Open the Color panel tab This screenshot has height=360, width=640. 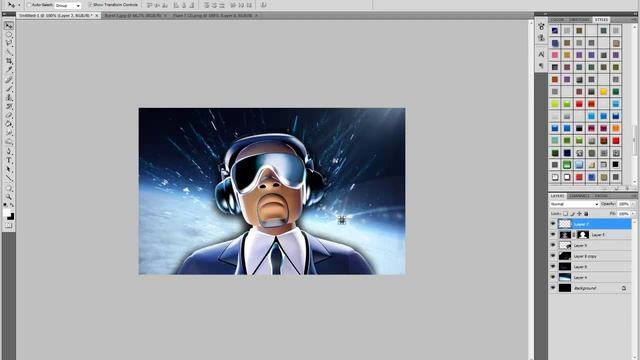(x=557, y=20)
